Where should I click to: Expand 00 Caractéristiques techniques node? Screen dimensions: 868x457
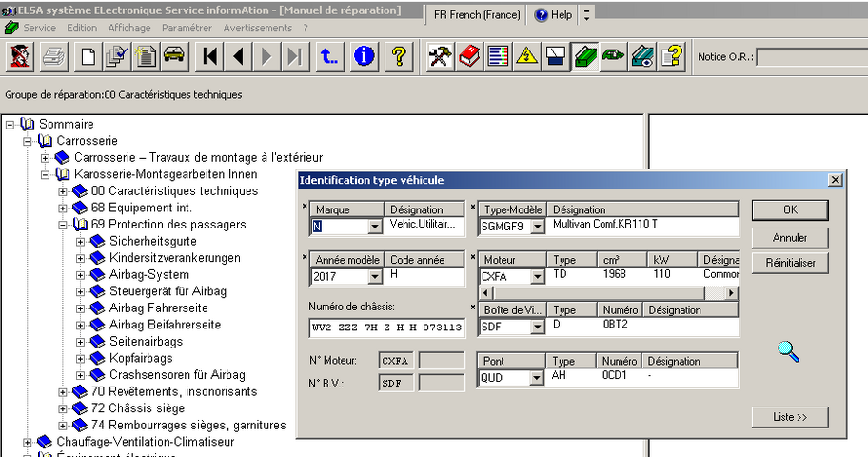tap(63, 191)
